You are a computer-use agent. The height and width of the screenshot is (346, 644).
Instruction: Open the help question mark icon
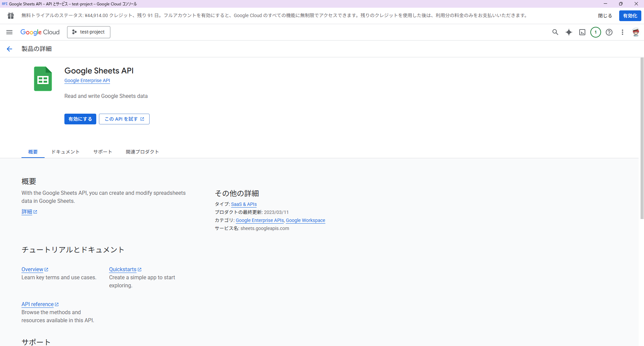609,32
